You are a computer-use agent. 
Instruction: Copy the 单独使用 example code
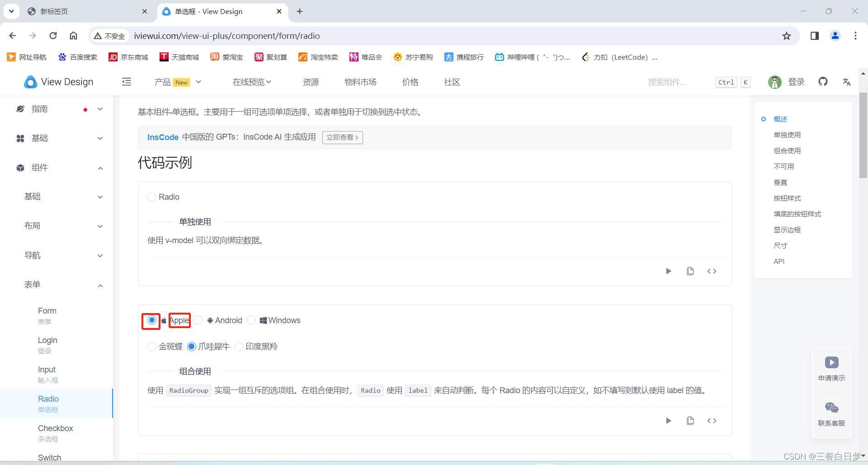(x=690, y=271)
